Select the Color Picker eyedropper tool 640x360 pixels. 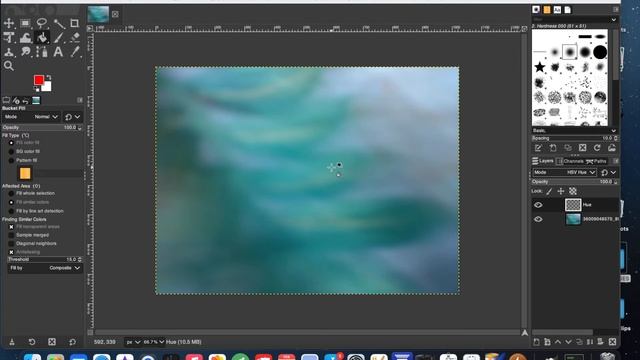(74, 52)
